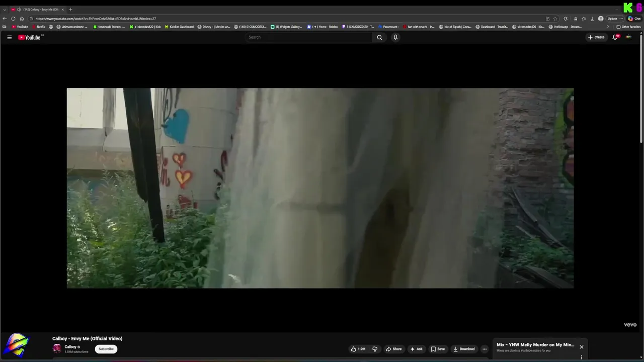The width and height of the screenshot is (644, 362).
Task: Open the split screen icon in address bar
Action: (x=547, y=19)
